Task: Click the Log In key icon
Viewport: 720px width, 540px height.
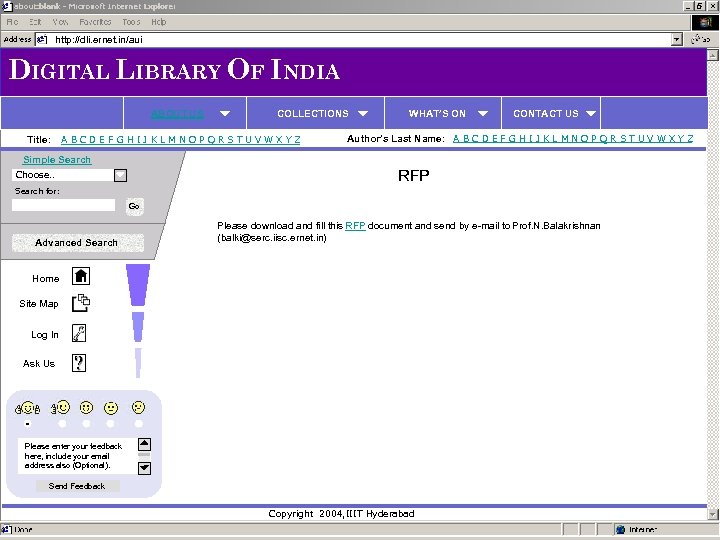Action: [79, 333]
